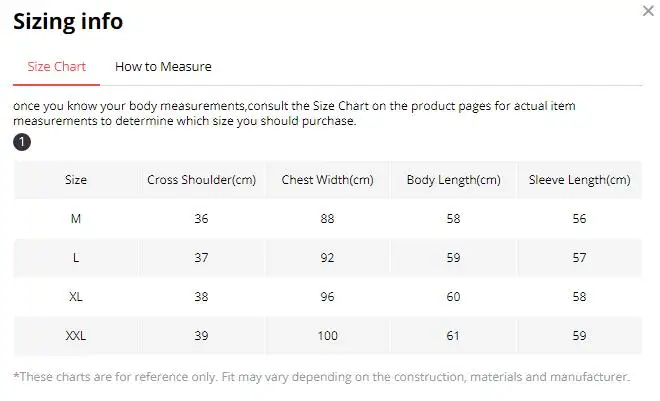Select the M size row label
The image size is (660, 401).
[x=76, y=219]
